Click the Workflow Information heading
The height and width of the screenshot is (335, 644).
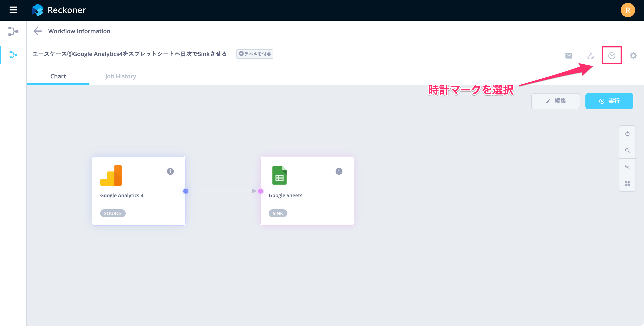pyautogui.click(x=79, y=31)
